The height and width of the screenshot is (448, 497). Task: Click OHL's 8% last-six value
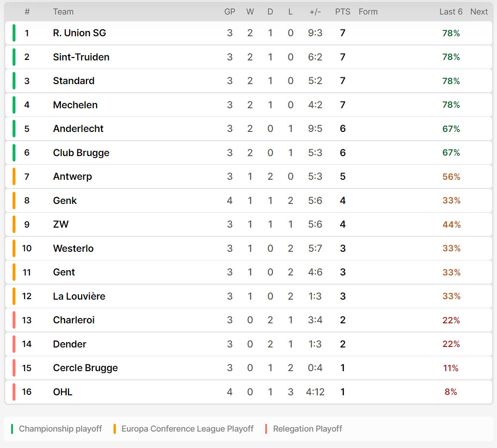[451, 392]
